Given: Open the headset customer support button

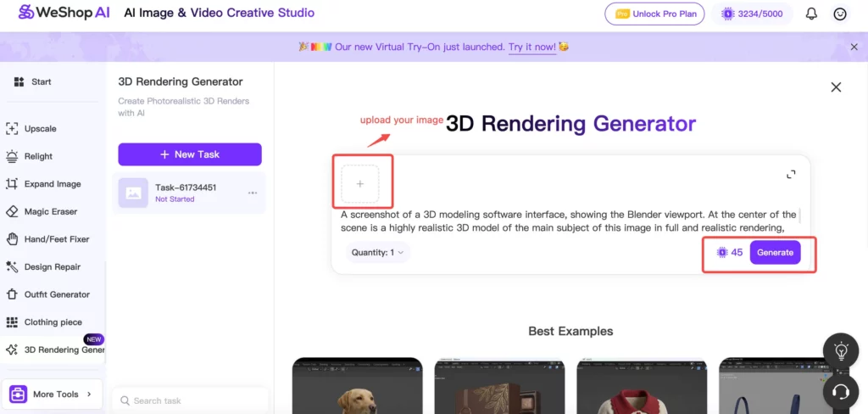Looking at the screenshot, I should (840, 392).
